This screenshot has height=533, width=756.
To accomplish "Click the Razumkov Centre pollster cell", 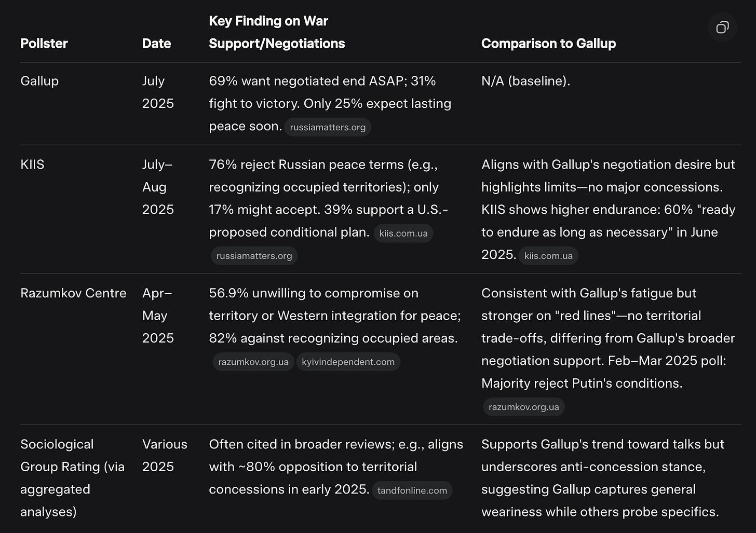I will point(73,293).
